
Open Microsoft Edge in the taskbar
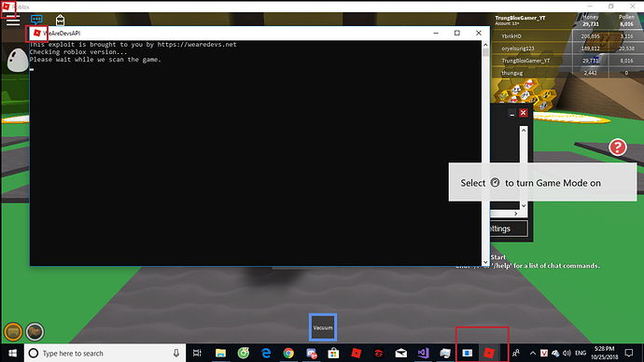click(266, 353)
